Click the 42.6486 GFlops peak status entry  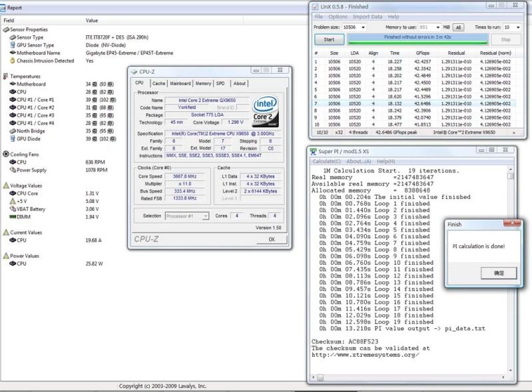coord(396,132)
